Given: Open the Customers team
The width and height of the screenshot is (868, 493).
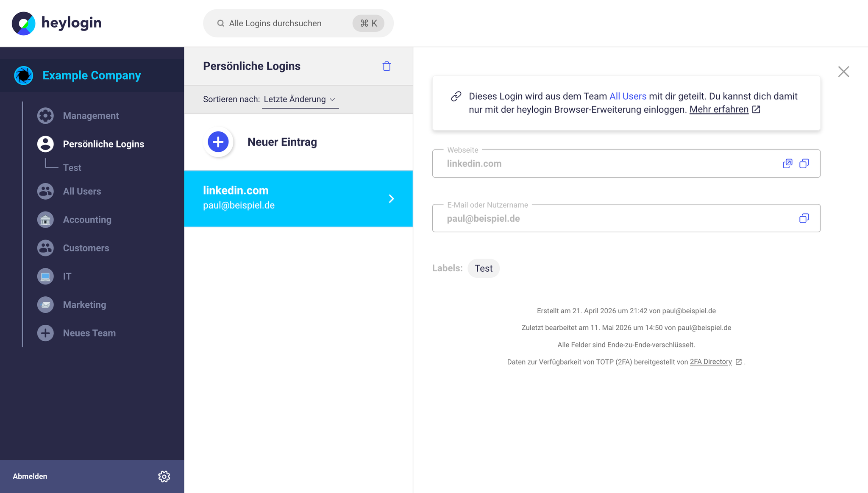Looking at the screenshot, I should click(x=86, y=248).
